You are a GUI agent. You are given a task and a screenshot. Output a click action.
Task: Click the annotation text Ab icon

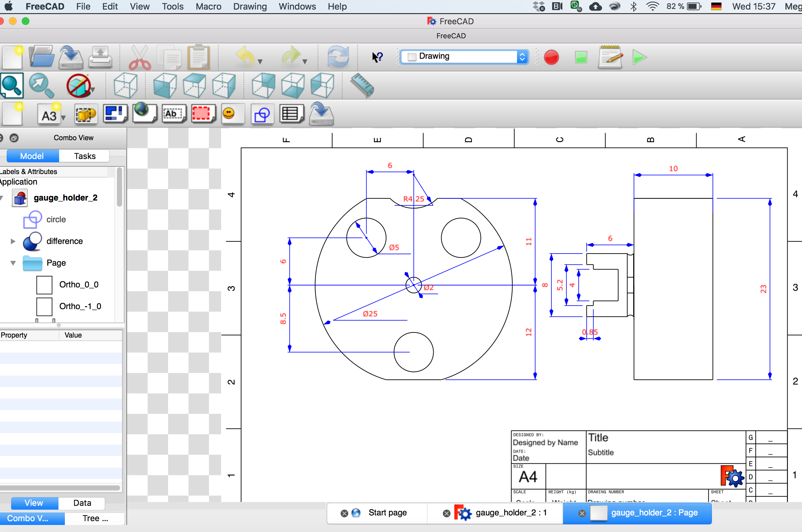click(174, 114)
